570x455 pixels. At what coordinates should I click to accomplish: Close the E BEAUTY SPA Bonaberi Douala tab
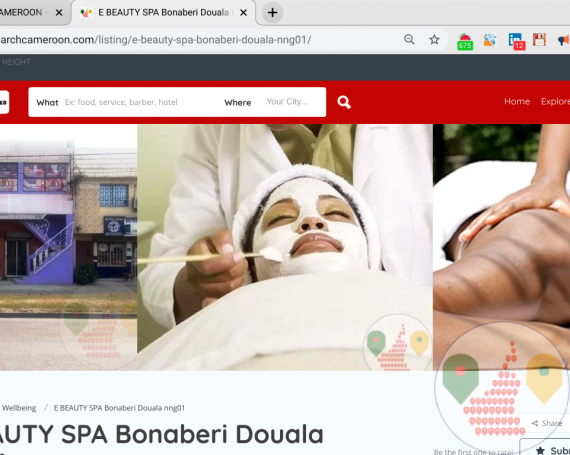coord(244,13)
